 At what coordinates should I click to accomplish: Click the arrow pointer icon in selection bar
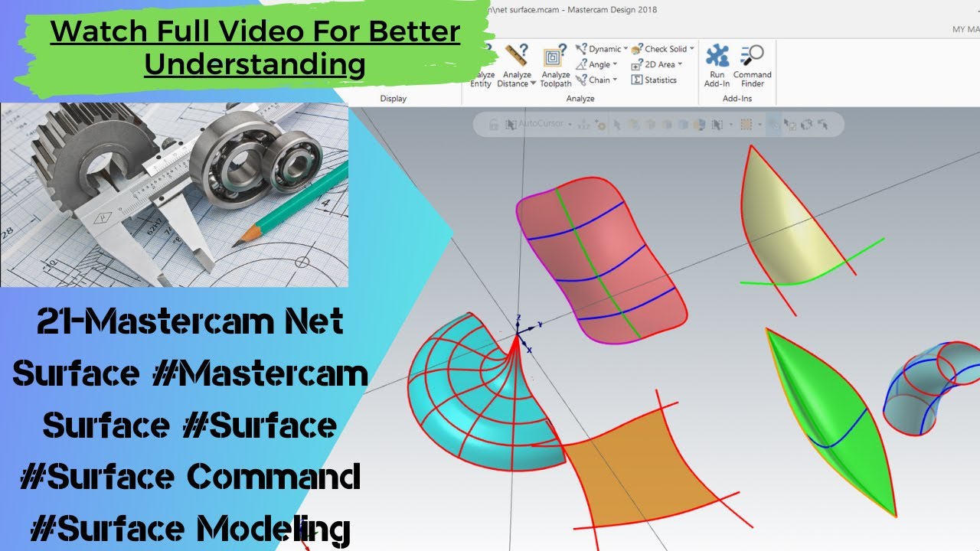[x=617, y=124]
